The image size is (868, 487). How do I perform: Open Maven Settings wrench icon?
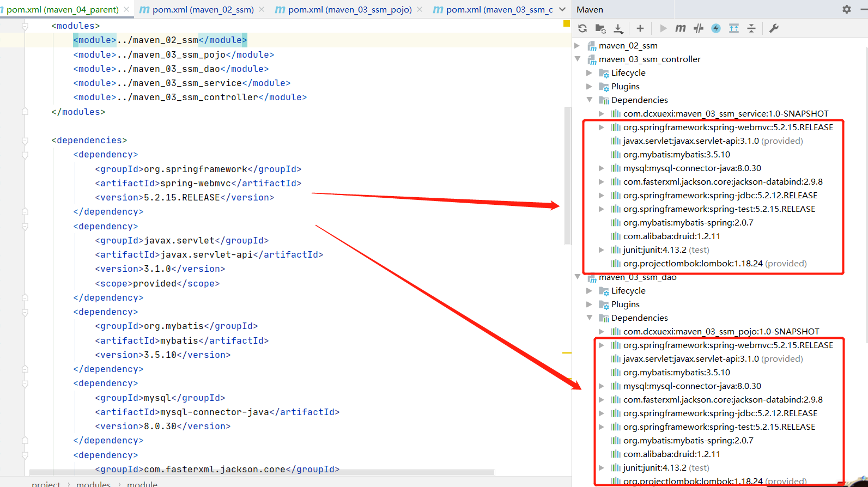pos(774,28)
